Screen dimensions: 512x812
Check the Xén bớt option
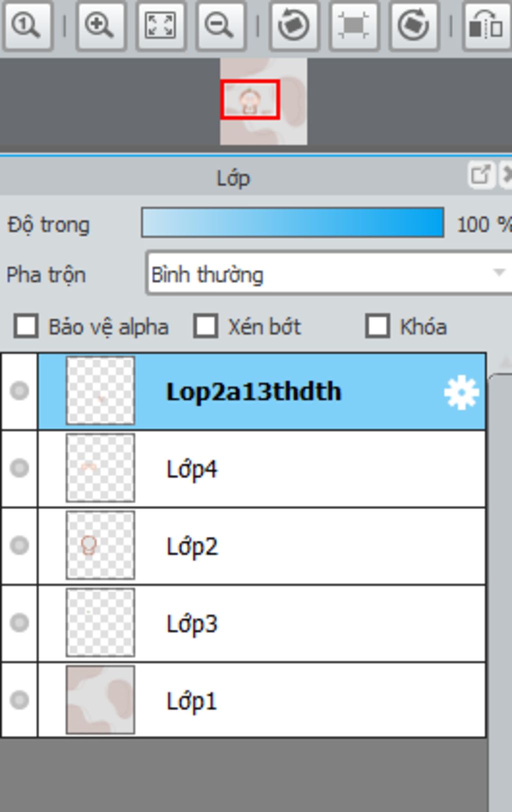tap(205, 327)
